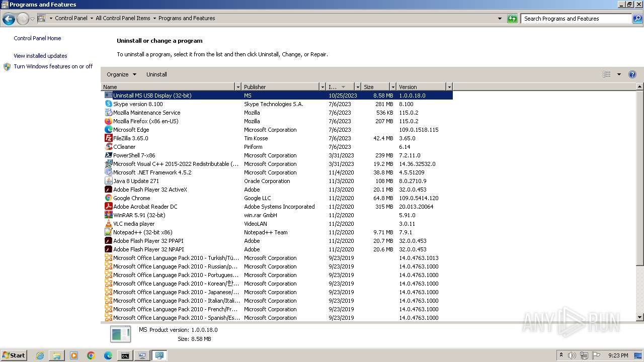Viewport: 644px width, 362px height.
Task: Click the view mode icon button
Action: pyautogui.click(x=607, y=74)
